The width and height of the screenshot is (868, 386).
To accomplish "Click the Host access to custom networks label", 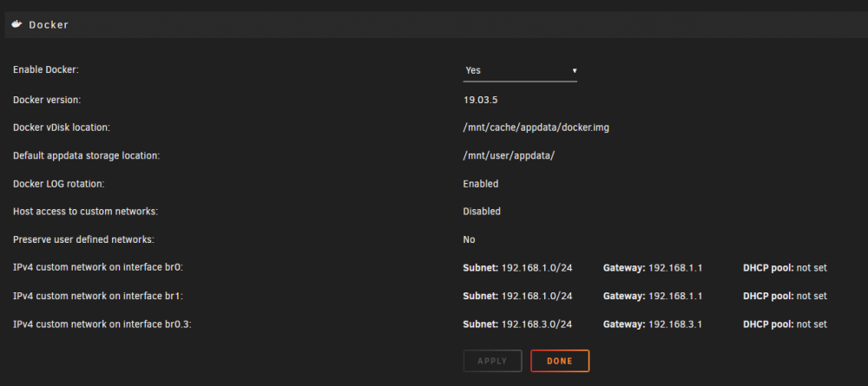I will (x=85, y=212).
